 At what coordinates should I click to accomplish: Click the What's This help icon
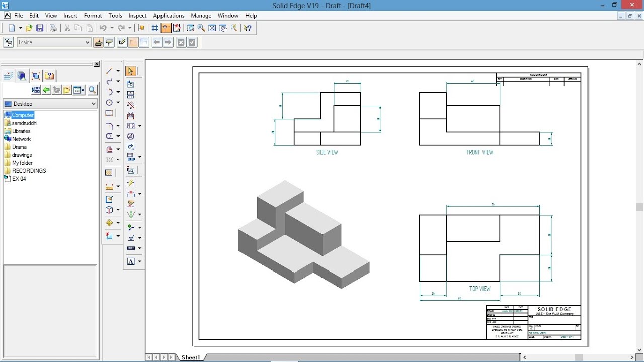click(x=247, y=28)
